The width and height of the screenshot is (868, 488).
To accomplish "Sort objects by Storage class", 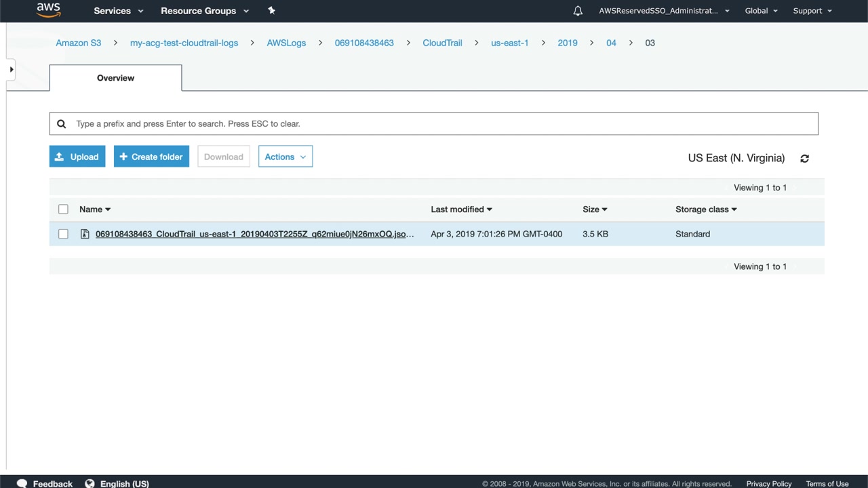I will [706, 209].
